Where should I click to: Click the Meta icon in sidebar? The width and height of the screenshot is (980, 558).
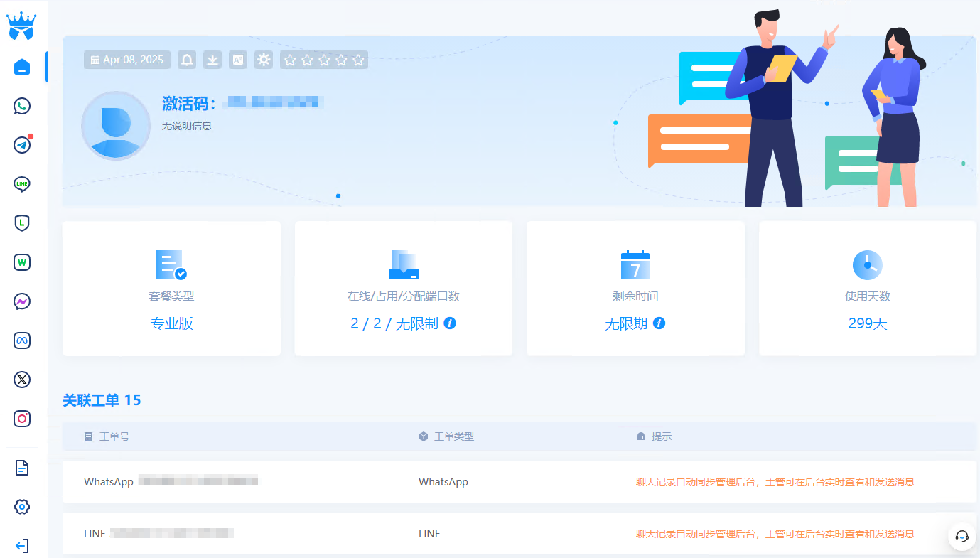pos(22,340)
